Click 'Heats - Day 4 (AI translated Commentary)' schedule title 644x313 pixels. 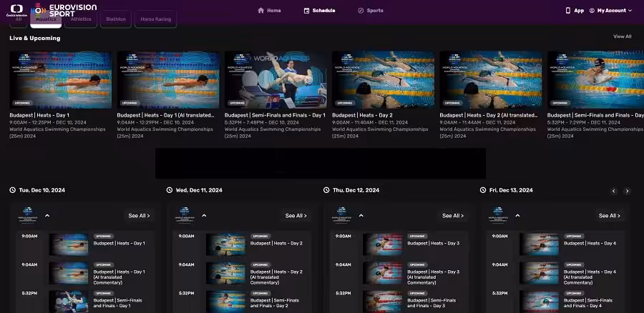[590, 277]
